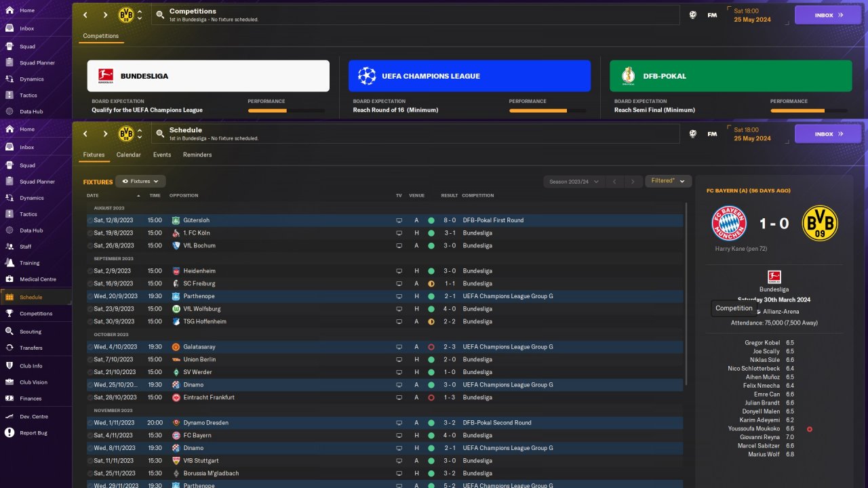Click the large BVB crest beside the score
Viewport: 868px width, 488px height.
pyautogui.click(x=820, y=224)
